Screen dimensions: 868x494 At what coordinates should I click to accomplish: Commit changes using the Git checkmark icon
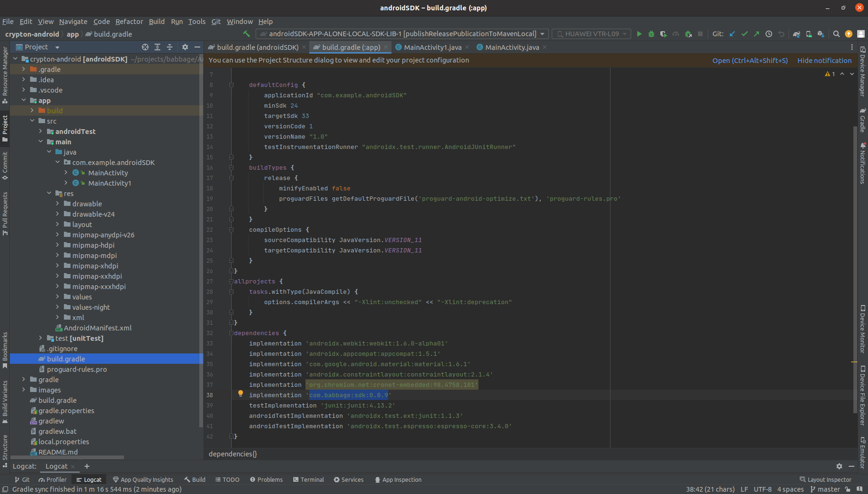744,34
